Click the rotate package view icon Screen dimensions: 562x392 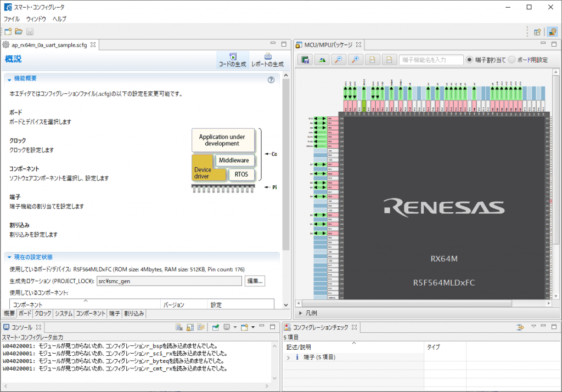click(x=322, y=60)
